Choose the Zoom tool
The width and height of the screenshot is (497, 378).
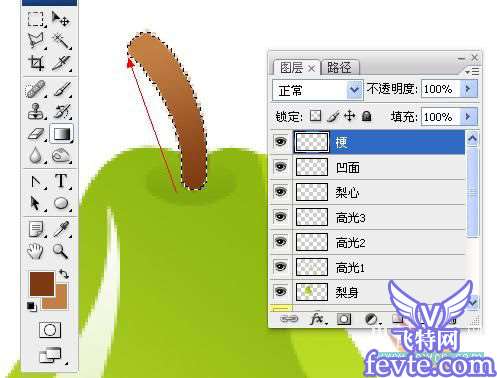coord(61,251)
